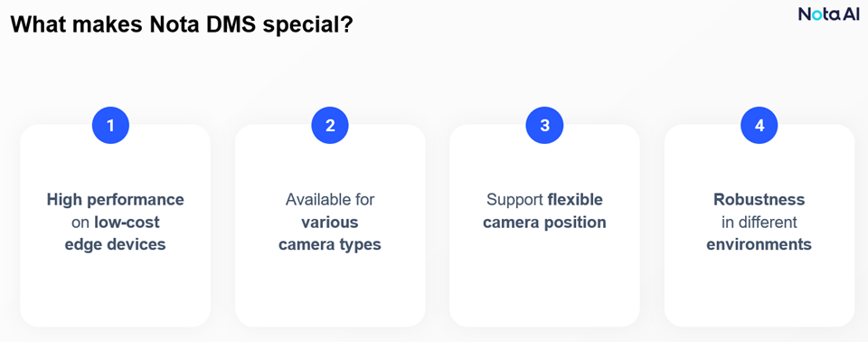Viewport: 868px width, 342px height.
Task: Click the 'edge devices' text line
Action: coord(115,244)
